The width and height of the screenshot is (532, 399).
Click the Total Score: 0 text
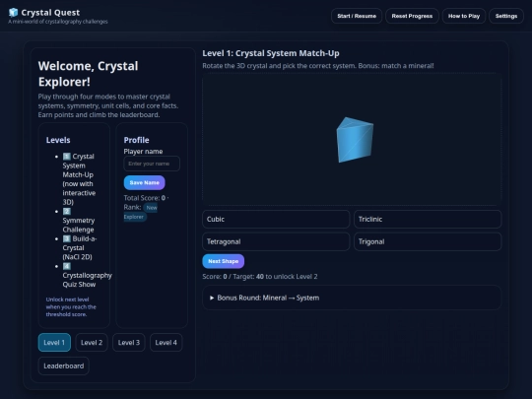click(145, 198)
